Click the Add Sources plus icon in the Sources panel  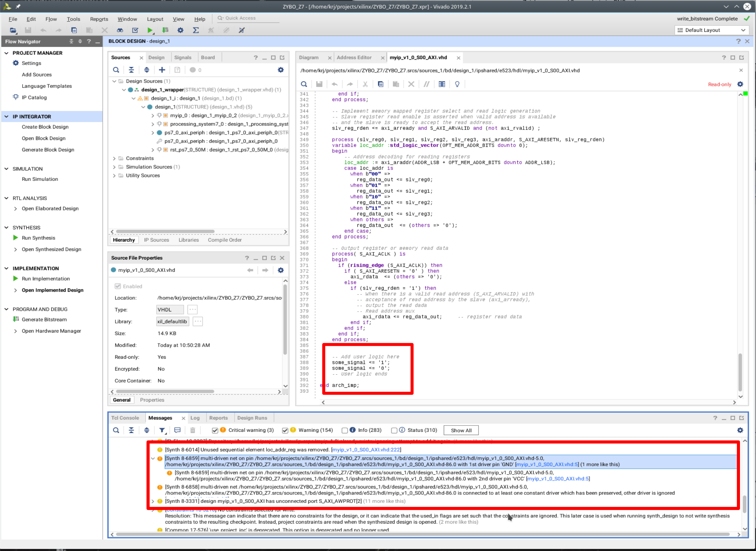(162, 70)
